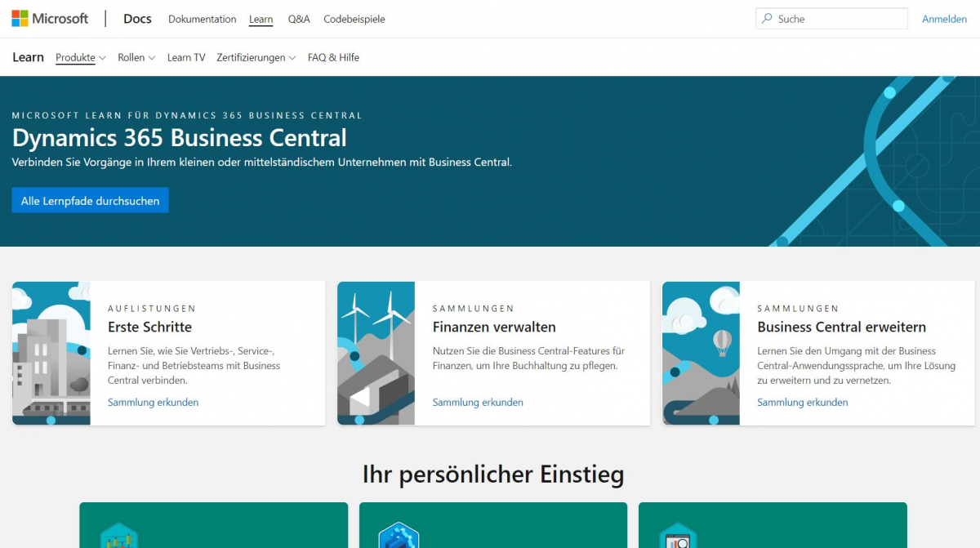Screen dimensions: 980x548
Task: Click into the Suche search field
Action: click(837, 19)
